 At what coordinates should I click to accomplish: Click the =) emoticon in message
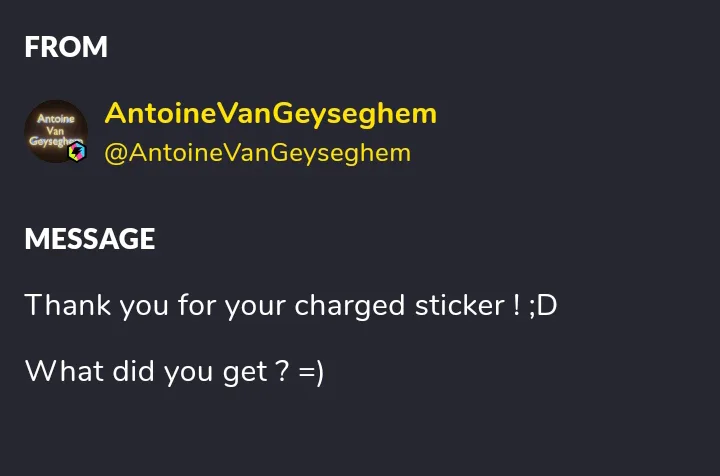[311, 372]
